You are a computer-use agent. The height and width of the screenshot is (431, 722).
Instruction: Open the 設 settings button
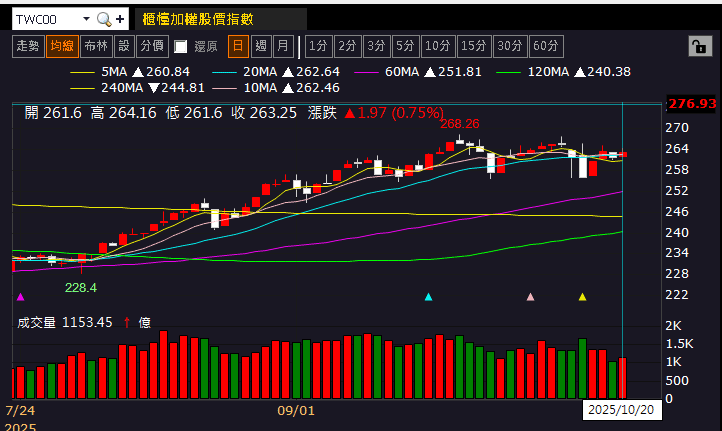pyautogui.click(x=124, y=46)
